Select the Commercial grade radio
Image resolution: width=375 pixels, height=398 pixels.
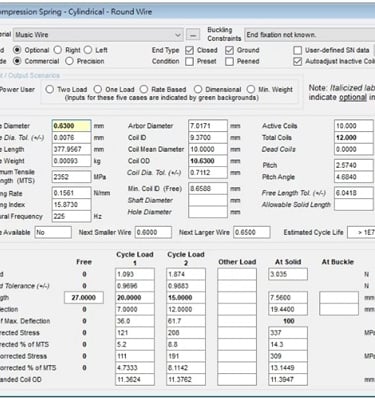click(x=17, y=61)
